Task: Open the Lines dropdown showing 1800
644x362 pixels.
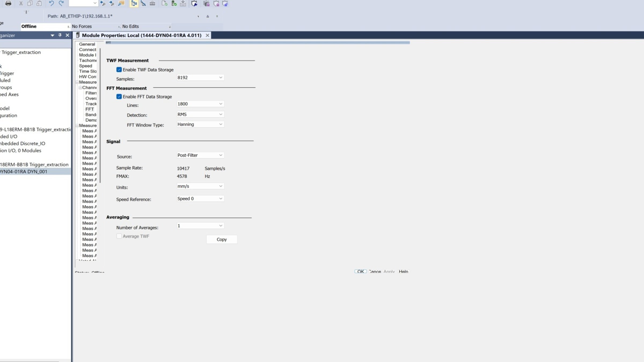Action: pos(200,104)
